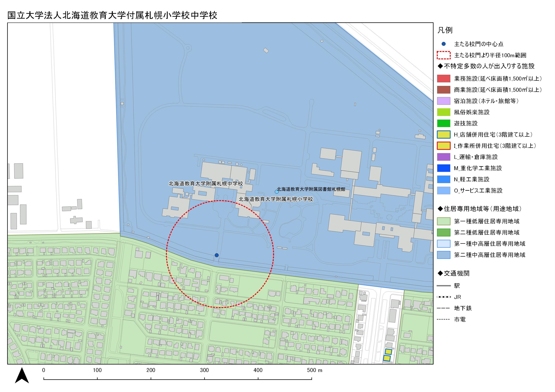
Task: Click the I_作業所併用住宅 yellow swatch with red border
Action: [444, 146]
